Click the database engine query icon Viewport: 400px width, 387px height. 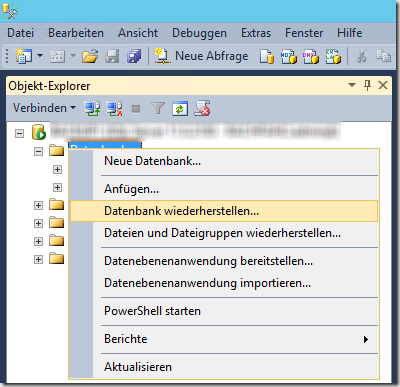tap(267, 56)
